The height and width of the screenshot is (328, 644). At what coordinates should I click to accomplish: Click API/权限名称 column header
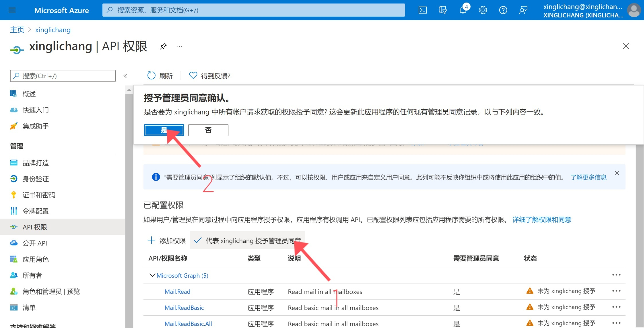coord(168,258)
